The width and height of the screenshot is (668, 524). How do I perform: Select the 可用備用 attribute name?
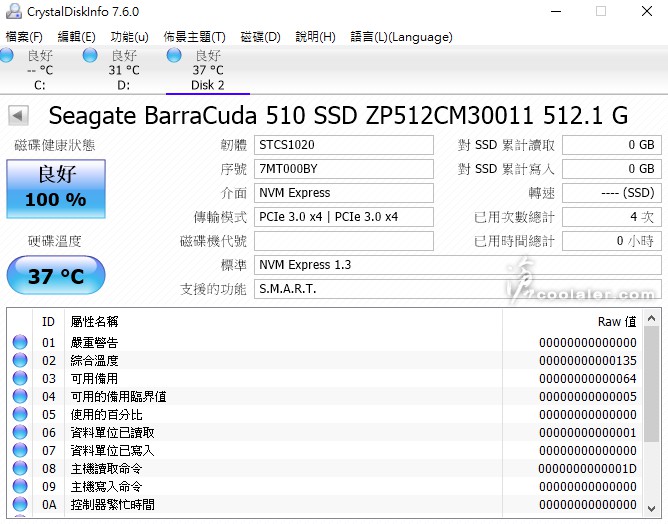tap(94, 378)
